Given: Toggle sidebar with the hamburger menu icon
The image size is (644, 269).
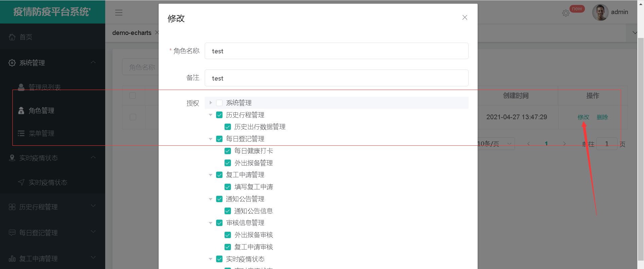Looking at the screenshot, I should (x=119, y=13).
